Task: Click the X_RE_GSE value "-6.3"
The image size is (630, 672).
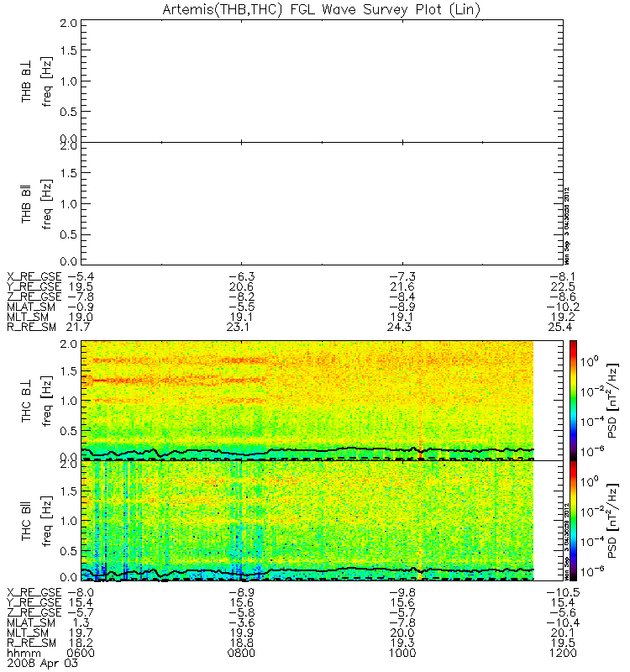Action: coord(241,277)
